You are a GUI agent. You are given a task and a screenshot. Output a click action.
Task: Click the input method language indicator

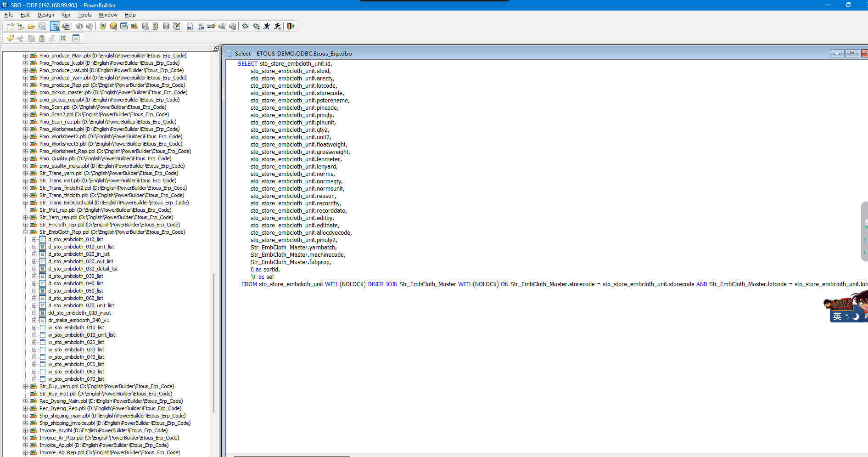[837, 316]
